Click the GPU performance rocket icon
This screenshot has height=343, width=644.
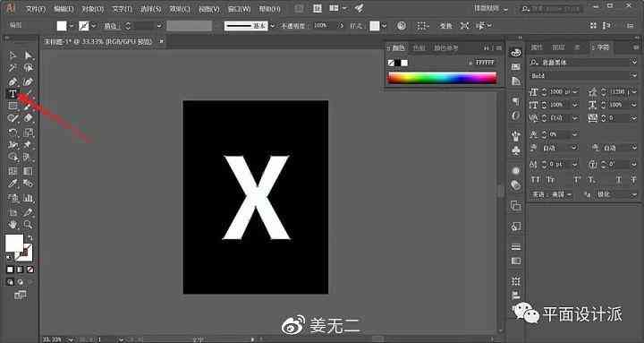(x=359, y=8)
